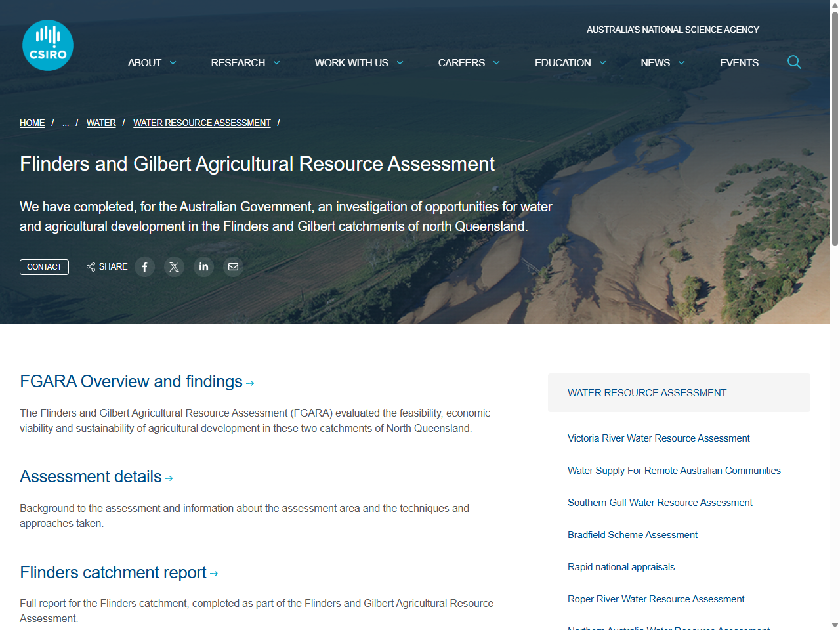Click the scrollbar down arrow

[835, 625]
